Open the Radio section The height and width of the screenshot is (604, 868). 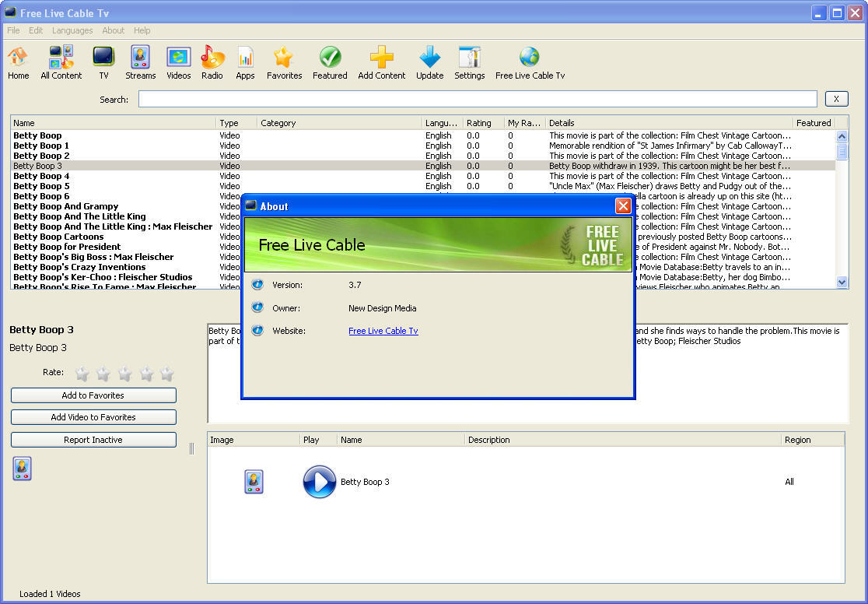(x=212, y=62)
